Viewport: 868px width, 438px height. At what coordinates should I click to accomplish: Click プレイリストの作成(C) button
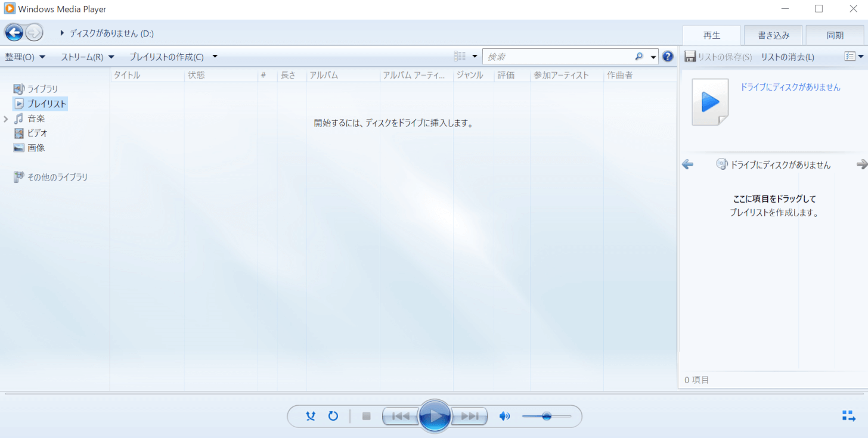pyautogui.click(x=166, y=57)
